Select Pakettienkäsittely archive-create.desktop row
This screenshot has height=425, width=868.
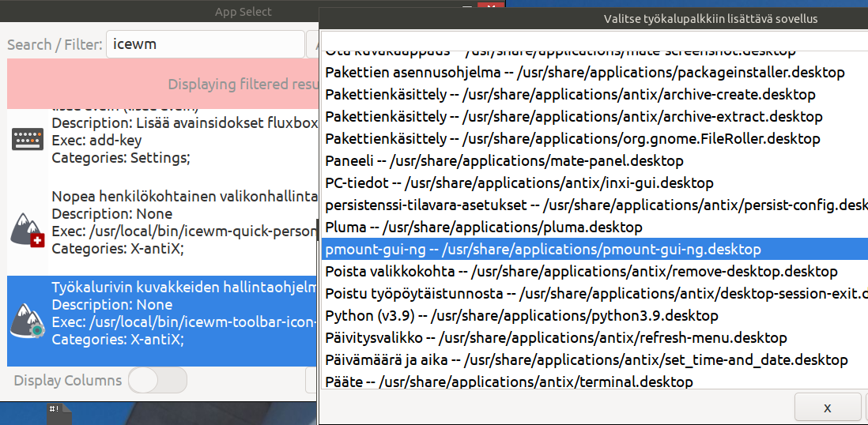tap(594, 95)
